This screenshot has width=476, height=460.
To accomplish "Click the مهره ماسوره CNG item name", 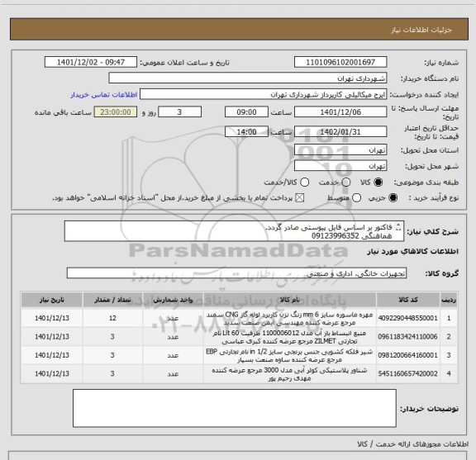I will (x=289, y=319).
